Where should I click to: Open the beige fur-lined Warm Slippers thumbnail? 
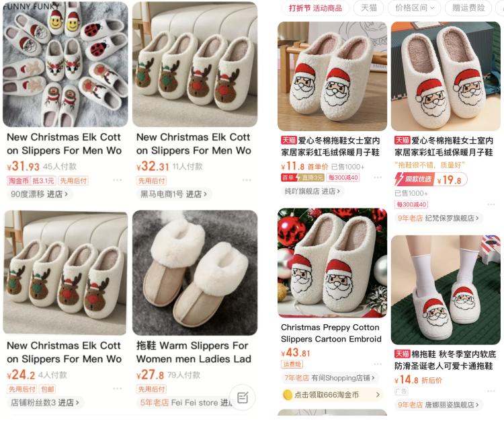pos(195,273)
